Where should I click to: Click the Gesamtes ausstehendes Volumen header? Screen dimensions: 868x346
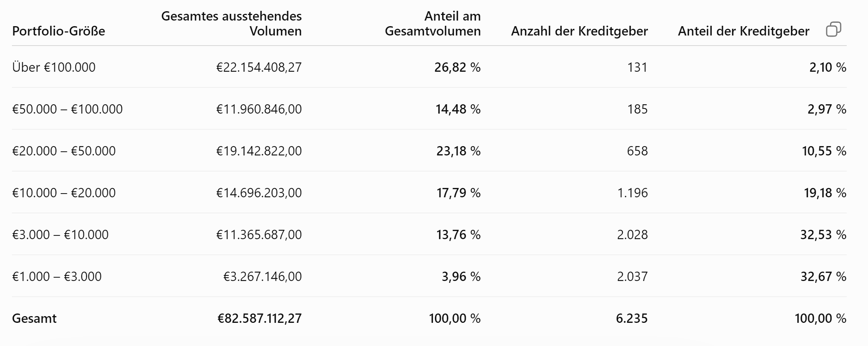coord(231,24)
